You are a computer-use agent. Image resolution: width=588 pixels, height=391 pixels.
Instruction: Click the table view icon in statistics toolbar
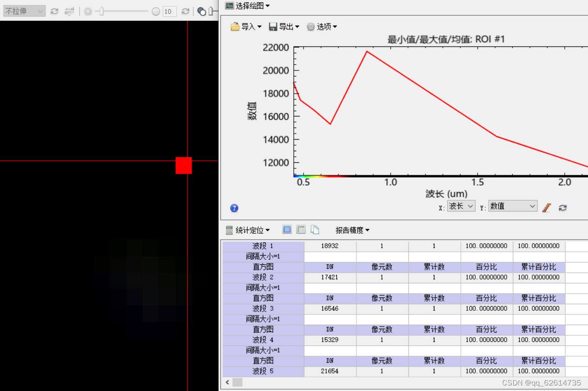click(301, 230)
